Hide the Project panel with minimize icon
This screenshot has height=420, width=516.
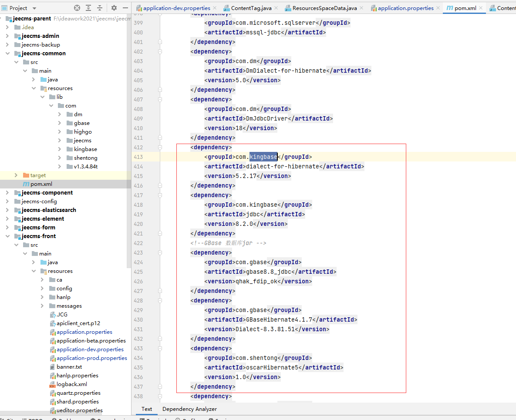pos(125,8)
